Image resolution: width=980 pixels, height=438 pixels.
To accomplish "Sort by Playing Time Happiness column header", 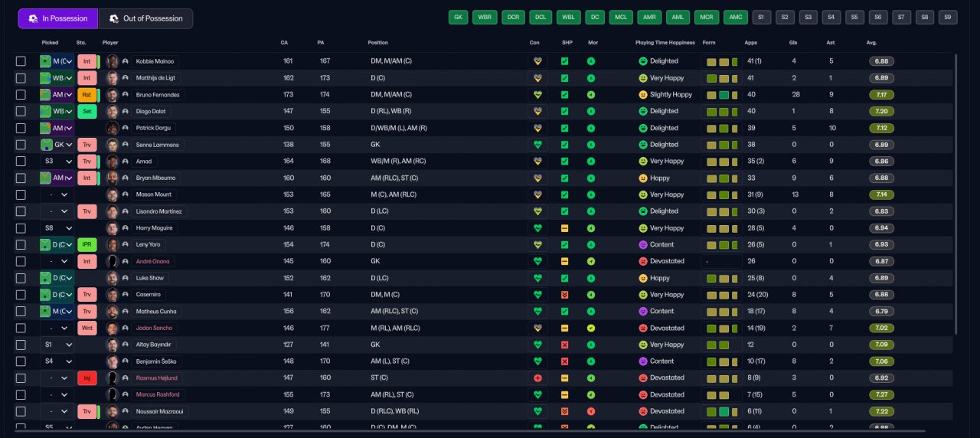I will [666, 43].
